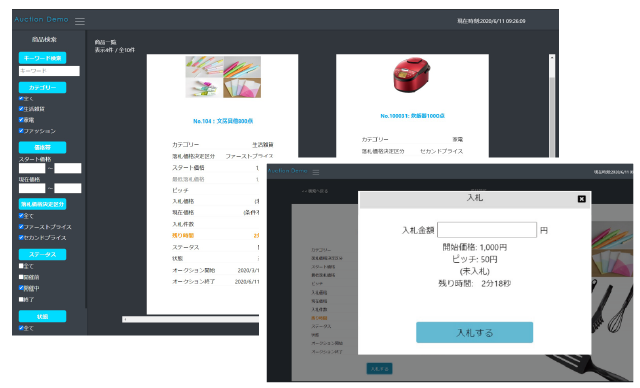The image size is (640, 388).
Task: Click the red rice cooker thumbnail image
Action: click(411, 75)
